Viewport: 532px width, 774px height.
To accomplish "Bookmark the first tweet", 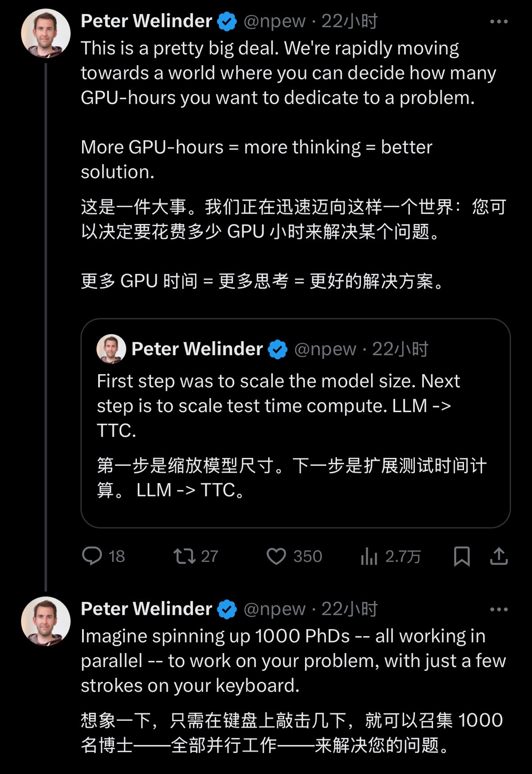I will 462,556.
